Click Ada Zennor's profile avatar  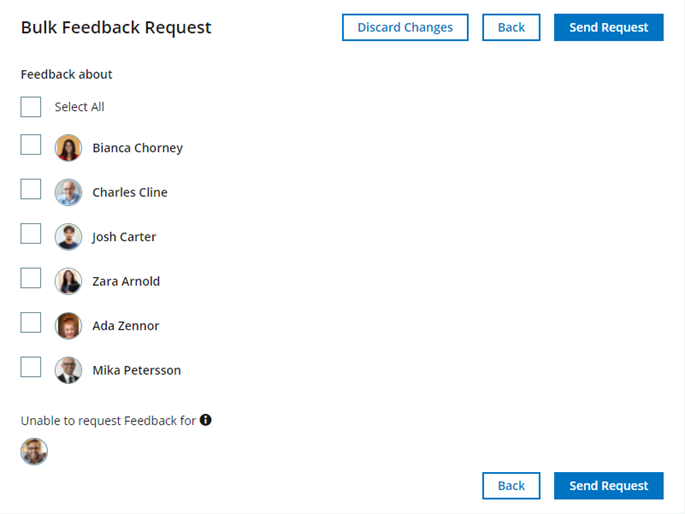(68, 326)
